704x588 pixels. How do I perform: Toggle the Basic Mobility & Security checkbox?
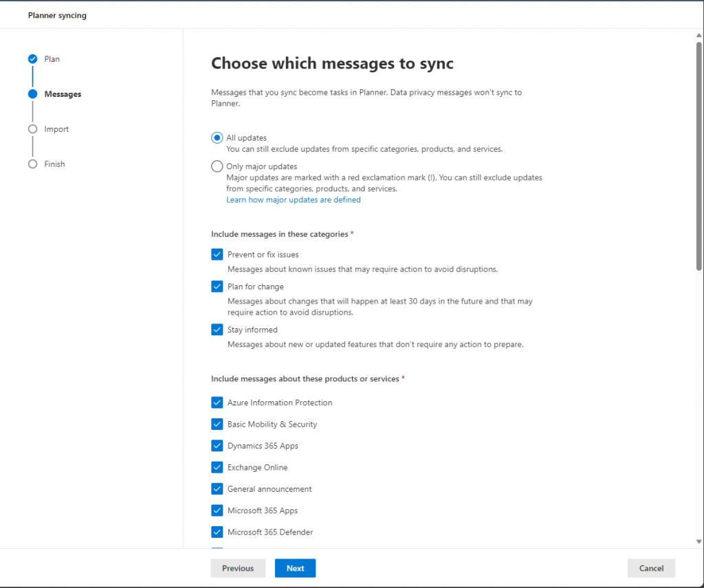(217, 425)
